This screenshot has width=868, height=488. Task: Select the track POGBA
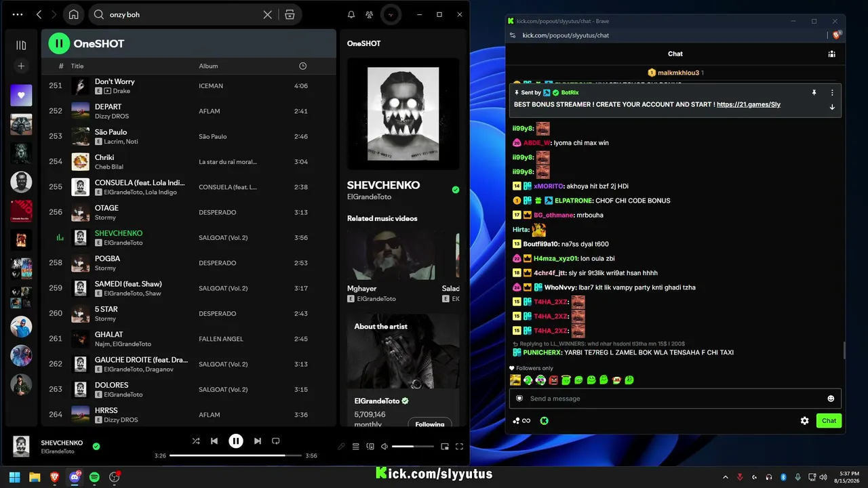(x=107, y=258)
